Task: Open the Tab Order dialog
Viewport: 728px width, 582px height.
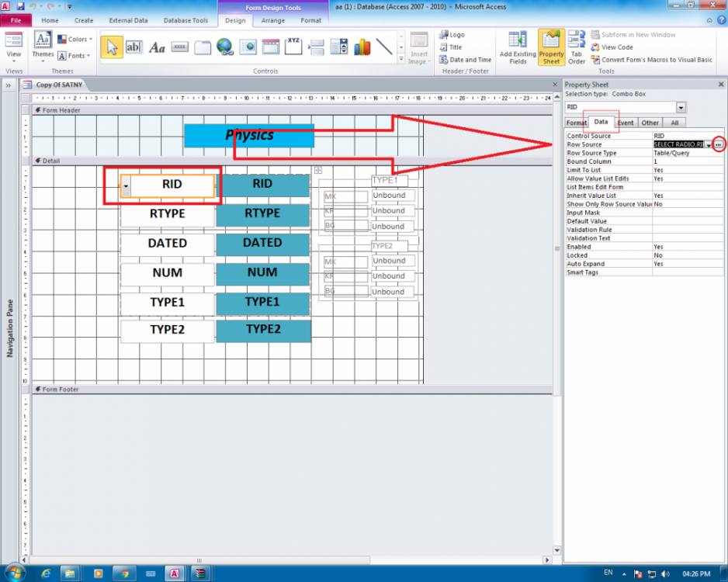Action: (576, 48)
